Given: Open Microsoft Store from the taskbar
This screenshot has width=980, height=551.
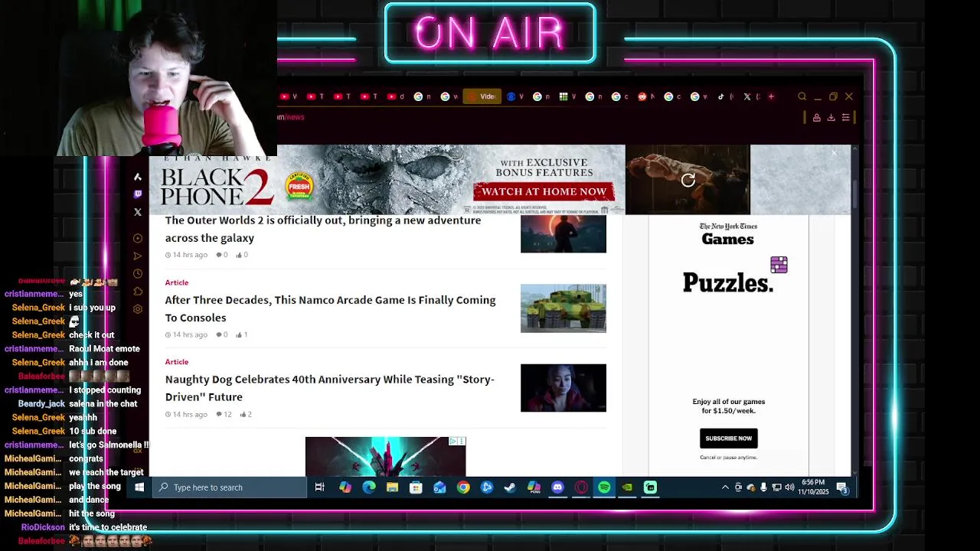Looking at the screenshot, I should click(416, 487).
